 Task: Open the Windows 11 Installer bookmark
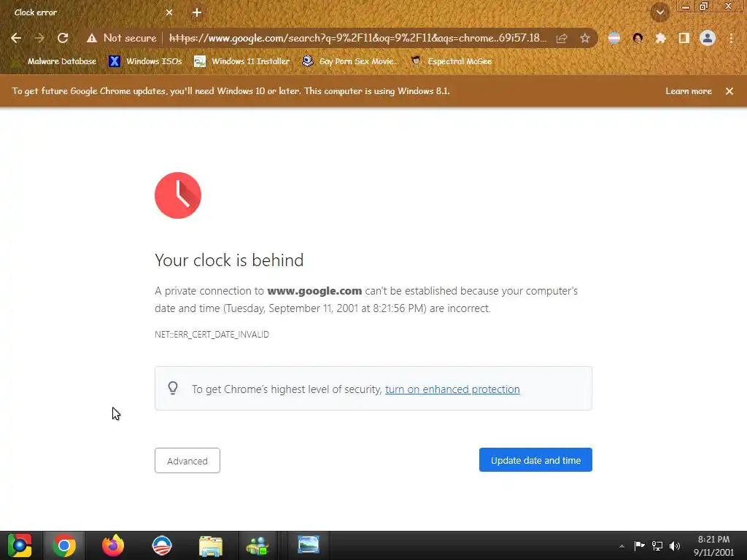[x=242, y=61]
